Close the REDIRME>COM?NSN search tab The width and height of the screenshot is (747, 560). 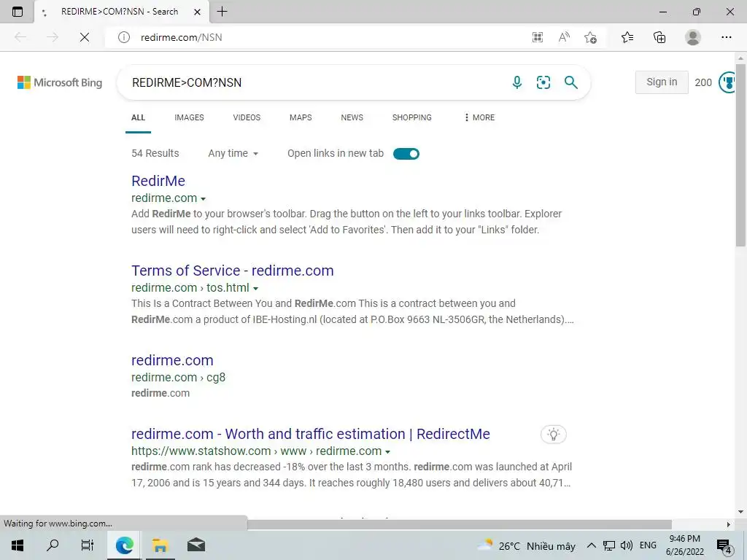[x=197, y=12]
